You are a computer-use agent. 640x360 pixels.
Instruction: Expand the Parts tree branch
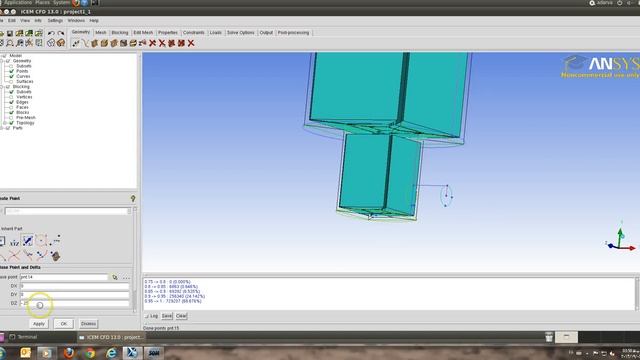[2, 128]
